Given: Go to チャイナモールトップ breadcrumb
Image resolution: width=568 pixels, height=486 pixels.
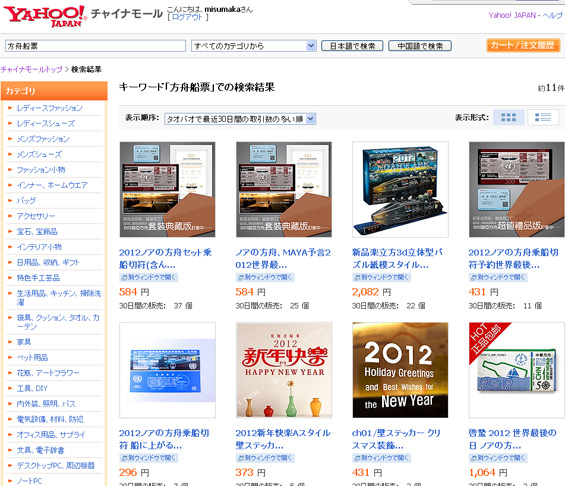Looking at the screenshot, I should pos(32,69).
